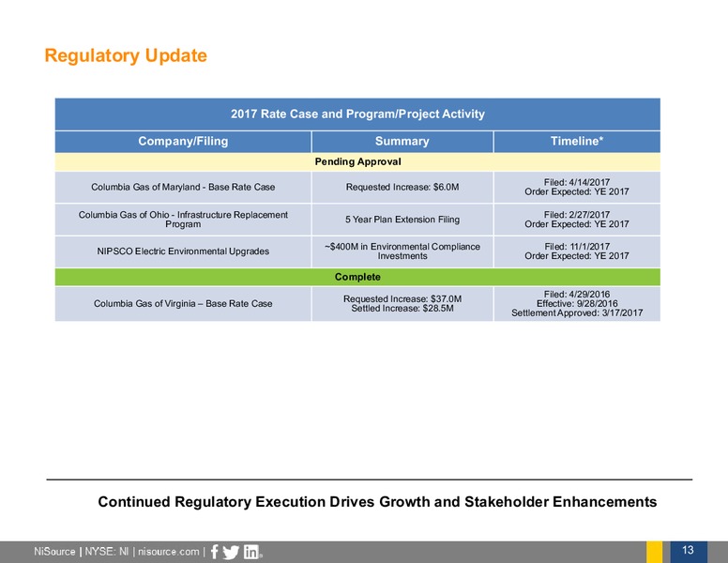Click 'Continued Regulatory Execution Drives Growth' tagline
The width and height of the screenshot is (728, 563).
pyautogui.click(x=377, y=502)
